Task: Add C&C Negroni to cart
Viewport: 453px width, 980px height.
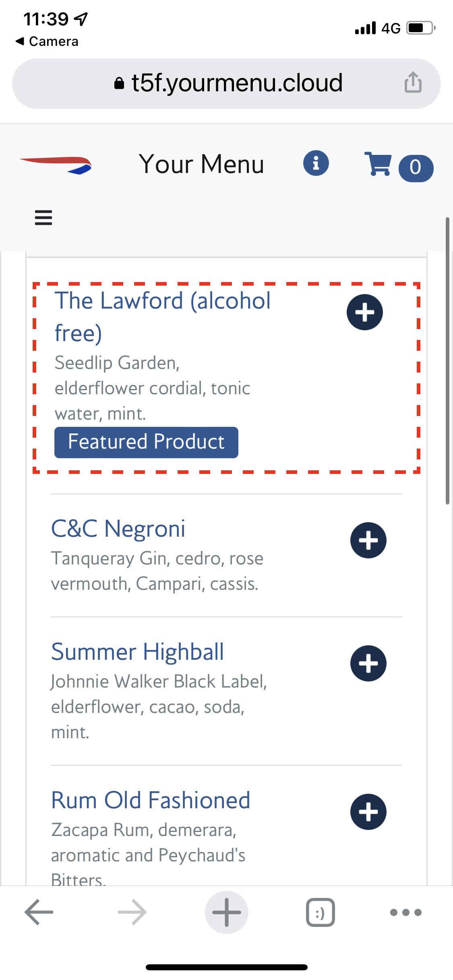Action: (x=368, y=540)
